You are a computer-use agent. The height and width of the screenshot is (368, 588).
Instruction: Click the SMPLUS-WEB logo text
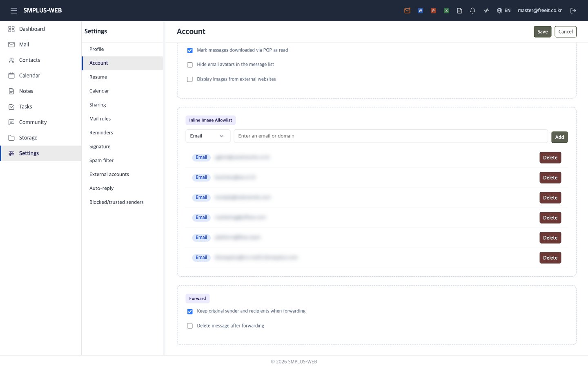point(42,11)
